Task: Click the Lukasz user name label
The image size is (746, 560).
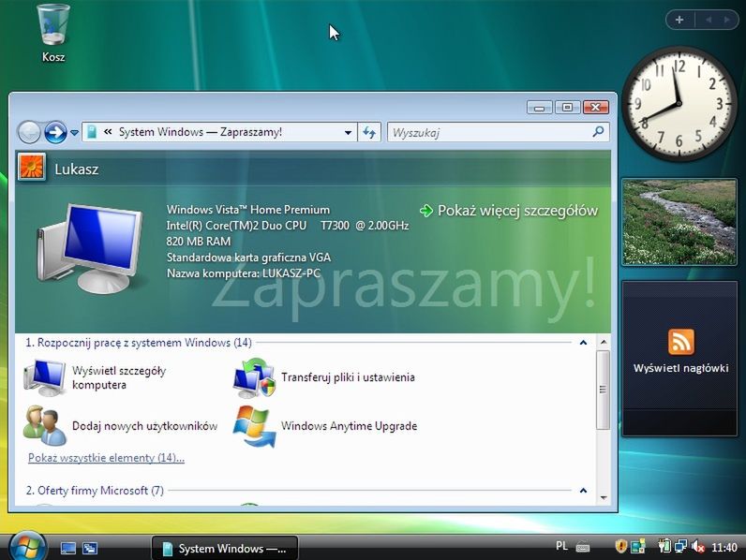Action: [x=77, y=169]
